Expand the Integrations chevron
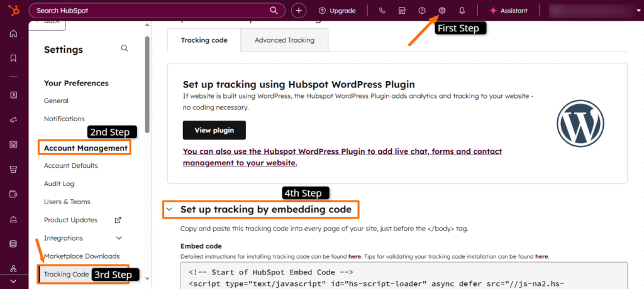Image resolution: width=644 pixels, height=289 pixels. [119, 238]
